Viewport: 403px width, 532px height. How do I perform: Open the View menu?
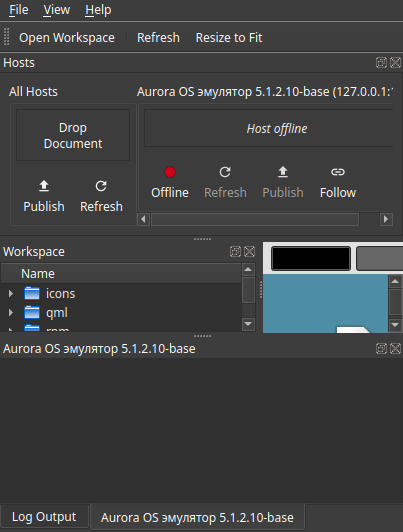pos(57,10)
